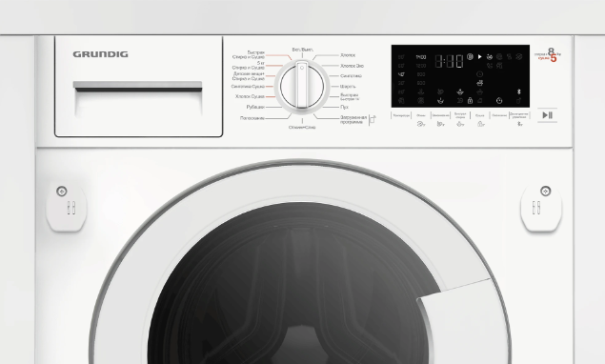Viewport: 605px width, 364px height.
Task: Tap the child lock padlock icon on display
Action: pos(470,101)
